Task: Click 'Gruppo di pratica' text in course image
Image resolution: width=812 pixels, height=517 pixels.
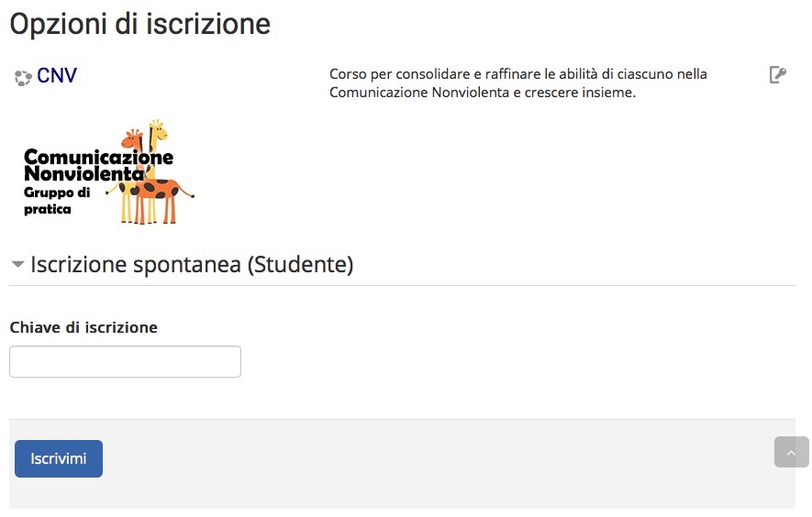Action: click(x=57, y=201)
